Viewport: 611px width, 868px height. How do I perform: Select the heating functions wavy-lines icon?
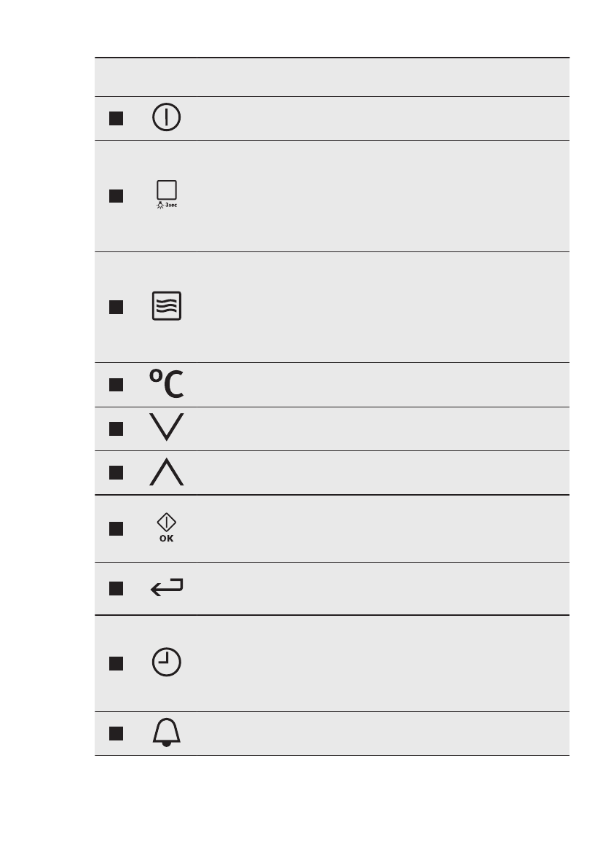click(x=167, y=307)
